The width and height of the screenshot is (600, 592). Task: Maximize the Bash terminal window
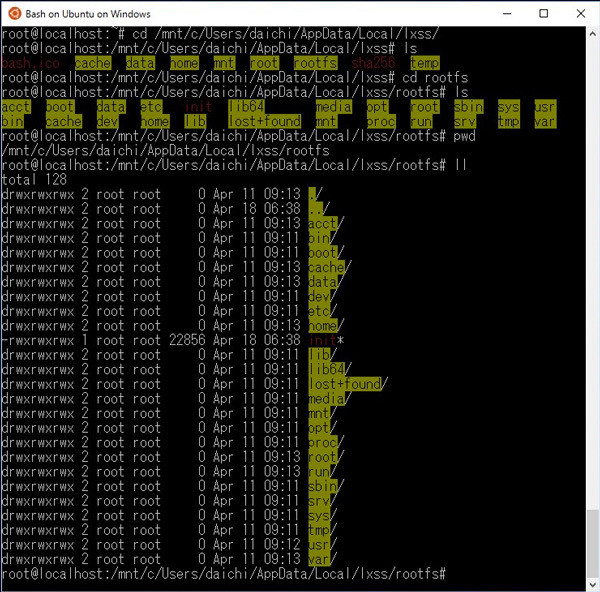click(x=544, y=14)
